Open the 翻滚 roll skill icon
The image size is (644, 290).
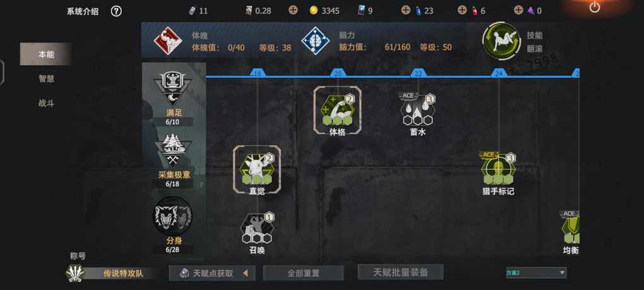(x=501, y=42)
